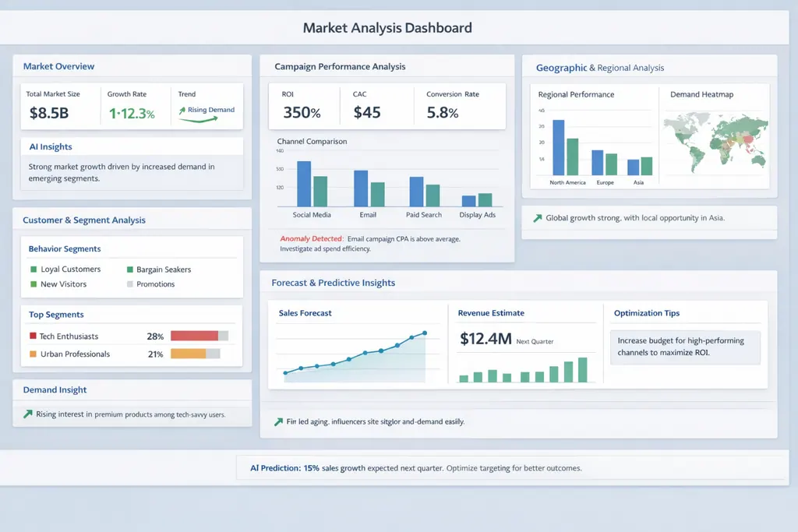Click the red Anomaly Detected alert text
The height and width of the screenshot is (532, 798).
(310, 238)
